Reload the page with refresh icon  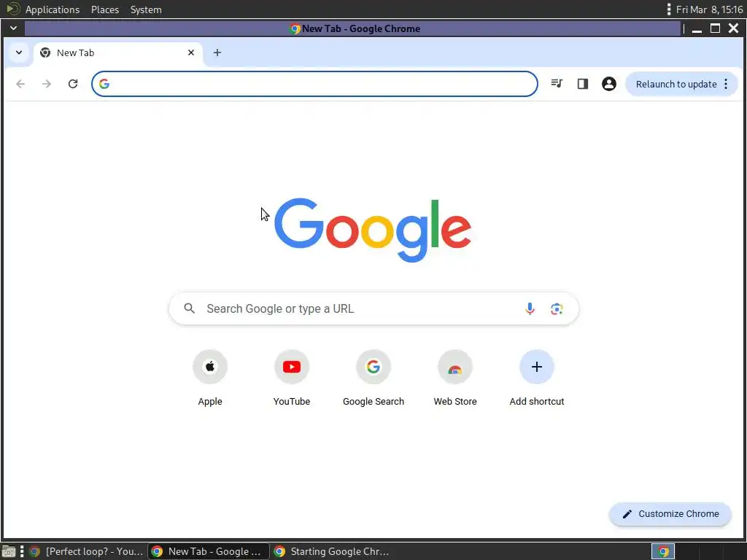coord(73,84)
